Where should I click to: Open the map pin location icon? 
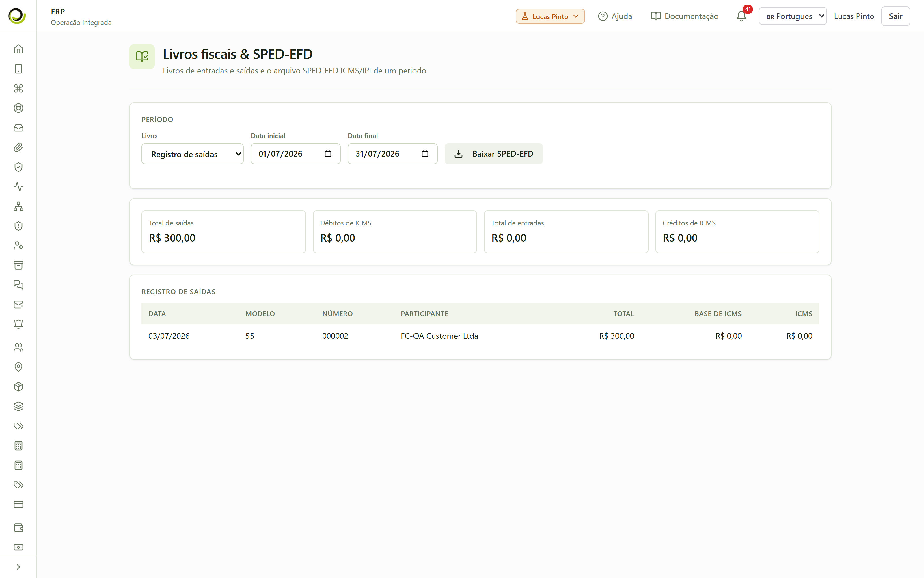tap(18, 367)
